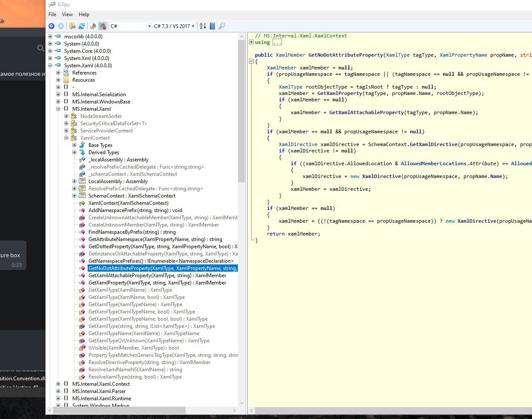Click the XamlDirective type link in code
Screen dimensions: 532x419
click(298, 144)
